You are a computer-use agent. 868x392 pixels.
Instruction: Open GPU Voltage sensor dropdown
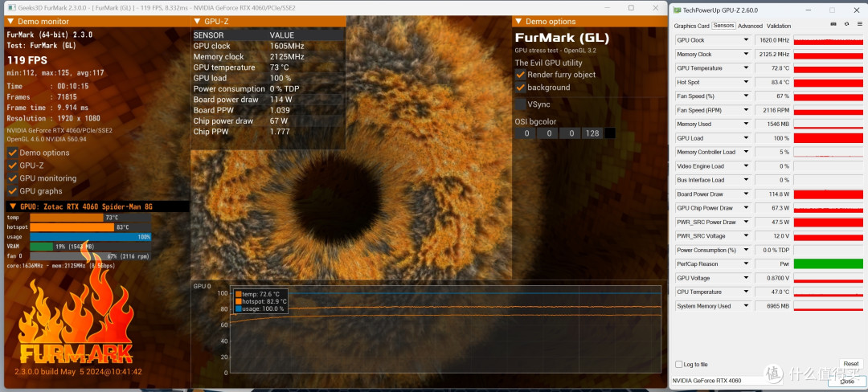pyautogui.click(x=746, y=278)
